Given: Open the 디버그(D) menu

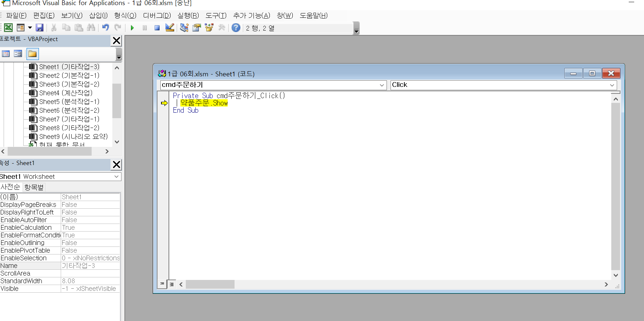Looking at the screenshot, I should [157, 16].
